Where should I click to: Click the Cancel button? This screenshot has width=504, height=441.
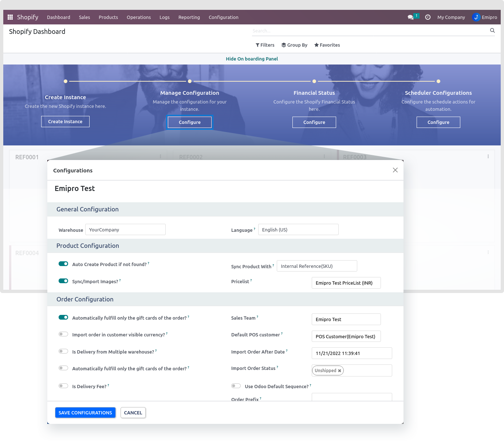point(133,413)
